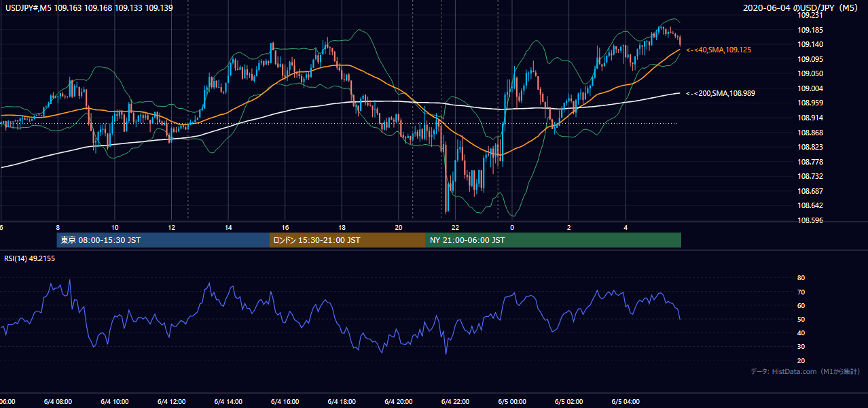Click hour tick 18 under the price chart
The height and width of the screenshot is (408, 868).
(x=342, y=228)
